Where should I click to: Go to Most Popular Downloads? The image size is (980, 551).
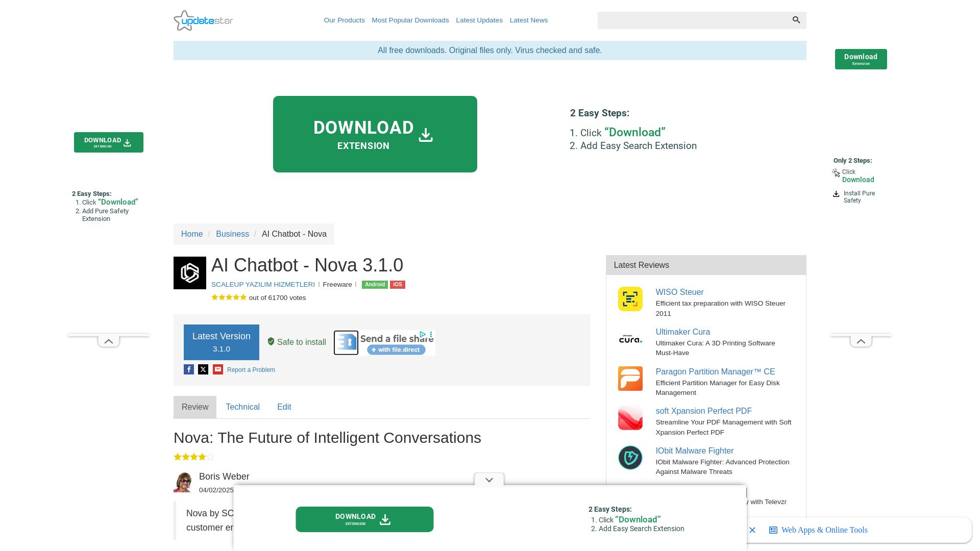pyautogui.click(x=410, y=20)
